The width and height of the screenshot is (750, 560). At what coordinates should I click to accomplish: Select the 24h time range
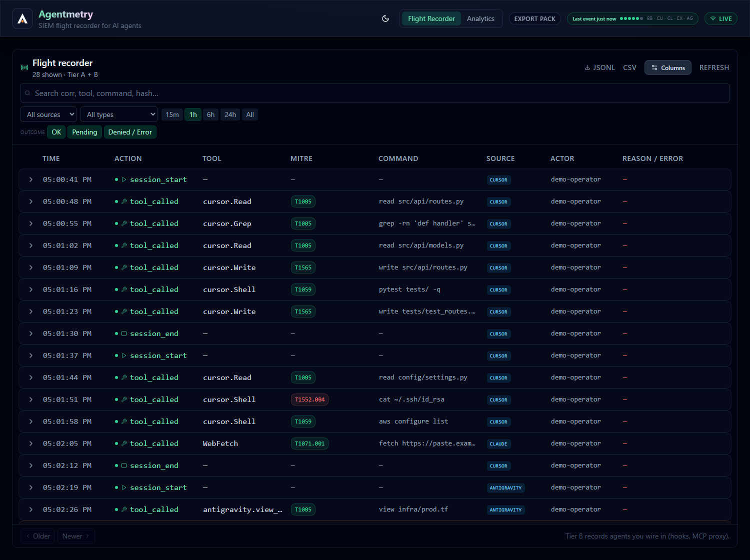click(x=230, y=114)
